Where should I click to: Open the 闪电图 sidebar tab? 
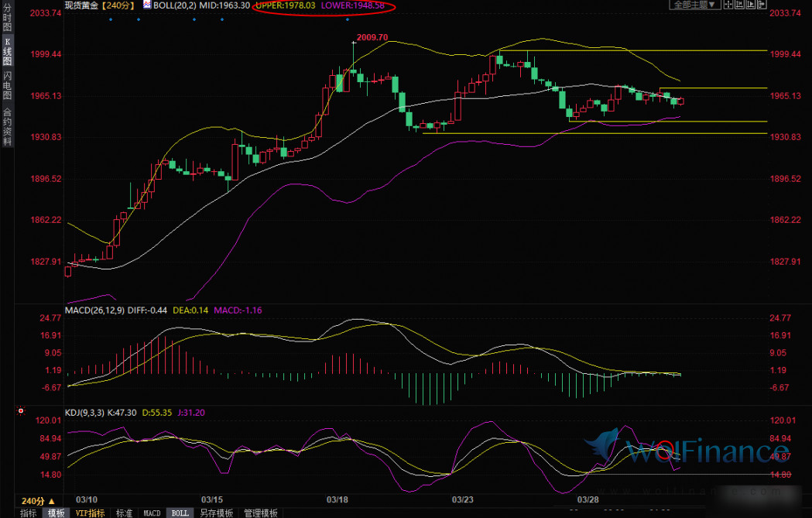click(x=7, y=85)
